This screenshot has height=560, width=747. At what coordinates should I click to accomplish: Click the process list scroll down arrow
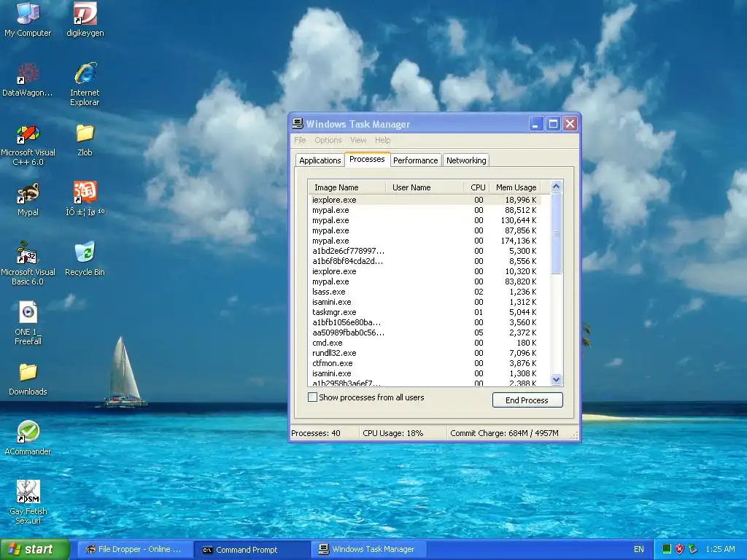click(557, 379)
